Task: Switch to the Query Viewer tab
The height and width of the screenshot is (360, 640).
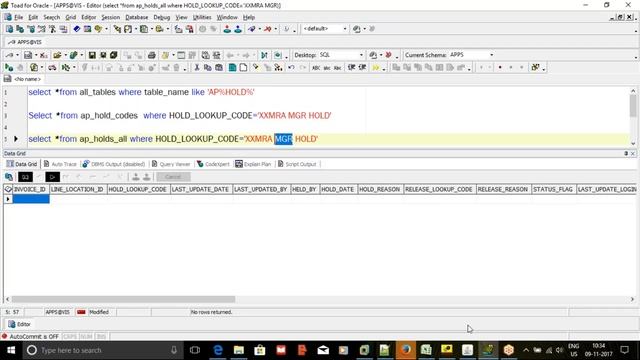Action: (171, 164)
